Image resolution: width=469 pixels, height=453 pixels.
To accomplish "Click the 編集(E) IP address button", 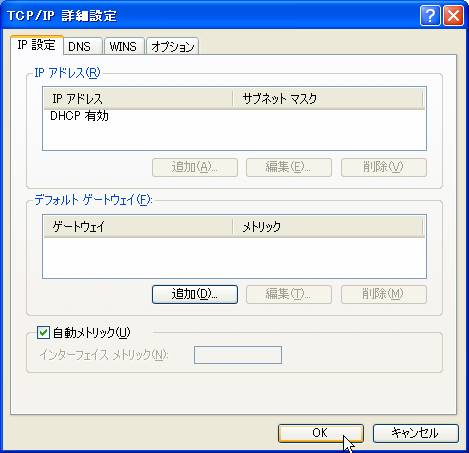I will [x=289, y=167].
